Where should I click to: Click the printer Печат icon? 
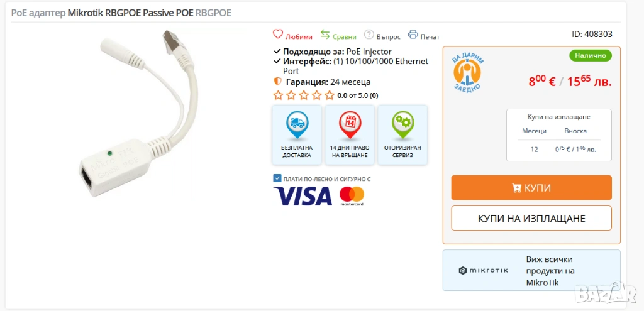[x=413, y=34]
